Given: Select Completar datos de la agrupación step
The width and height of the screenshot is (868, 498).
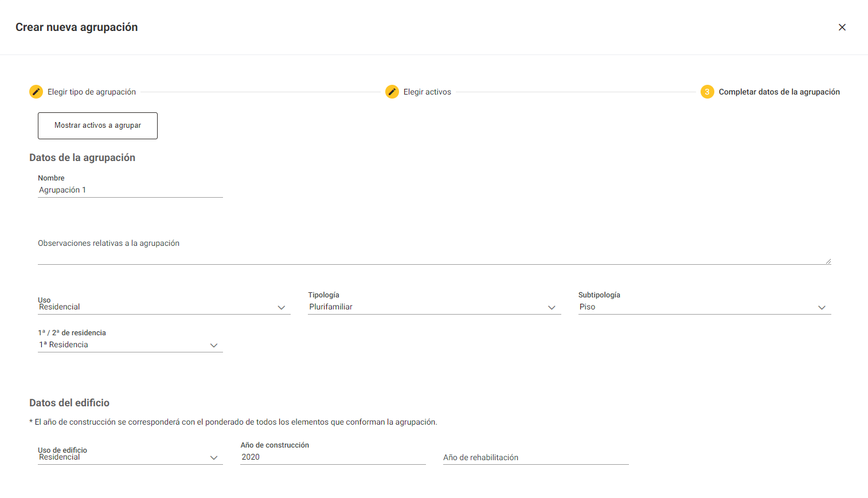Looking at the screenshot, I should 779,92.
